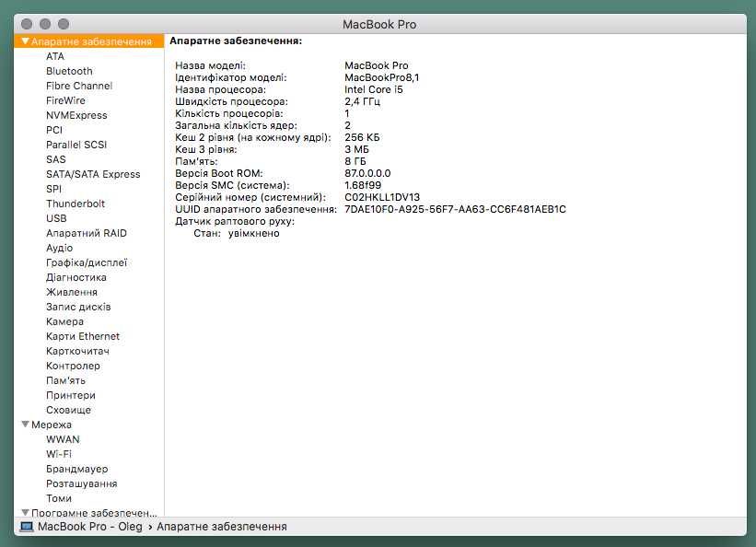Image resolution: width=756 pixels, height=547 pixels.
Task: Click the Назва моделі: label
Action: (x=210, y=65)
